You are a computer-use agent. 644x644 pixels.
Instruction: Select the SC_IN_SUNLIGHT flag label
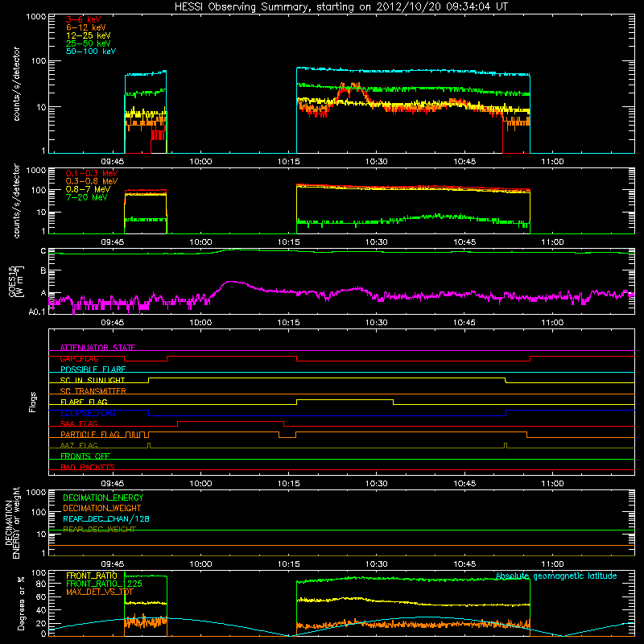pos(93,380)
